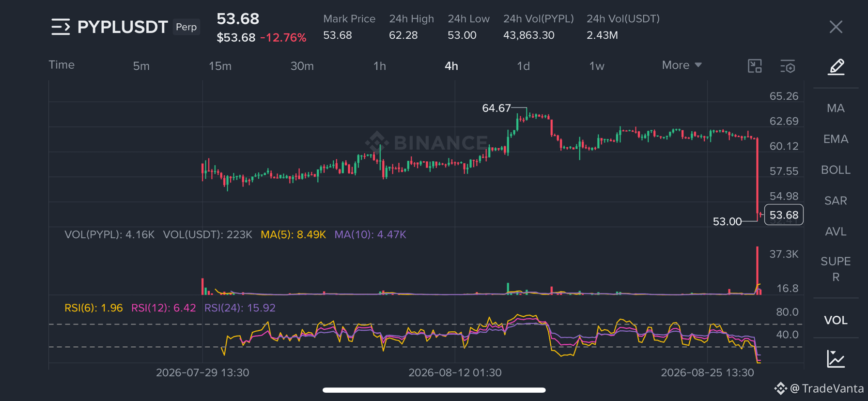Image resolution: width=868 pixels, height=401 pixels.
Task: Toggle the chart layout split icon
Action: pos(755,66)
